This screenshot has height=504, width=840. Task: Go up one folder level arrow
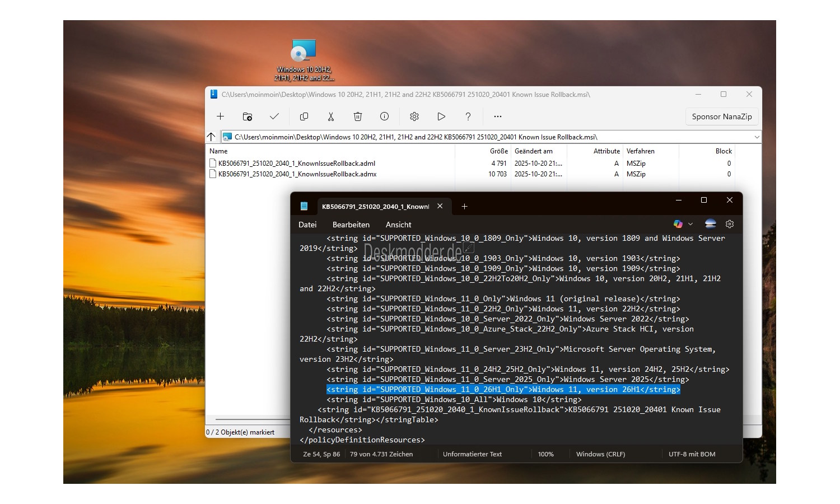tap(211, 137)
